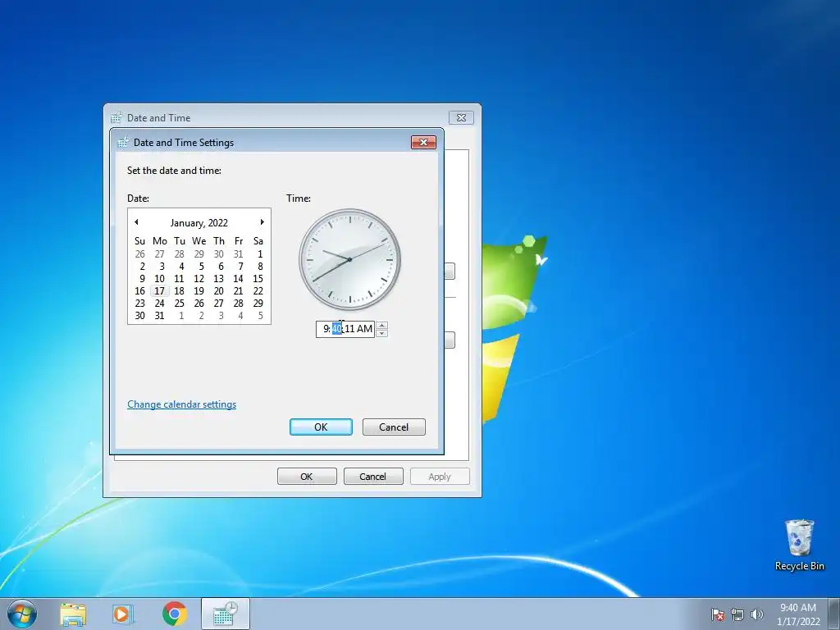Open the volume speaker tray icon
840x630 pixels.
pos(756,614)
